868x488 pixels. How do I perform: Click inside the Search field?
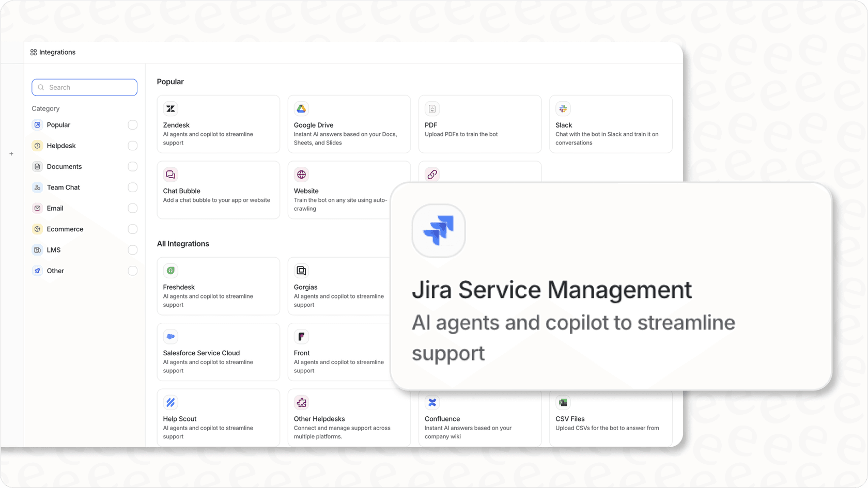(84, 87)
